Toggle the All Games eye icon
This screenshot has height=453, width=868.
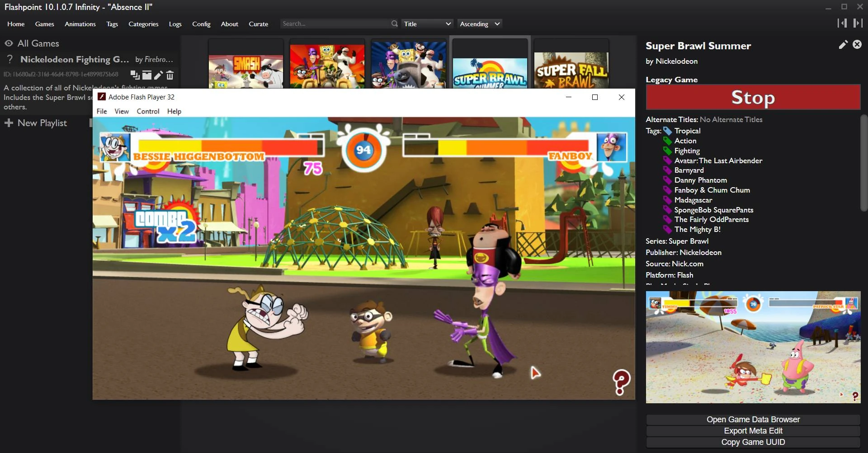pos(9,42)
